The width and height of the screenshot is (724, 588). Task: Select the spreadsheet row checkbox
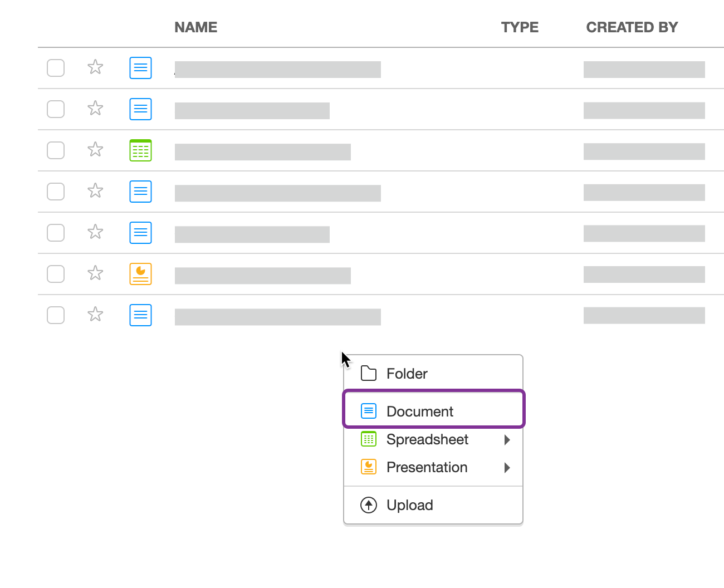click(56, 150)
